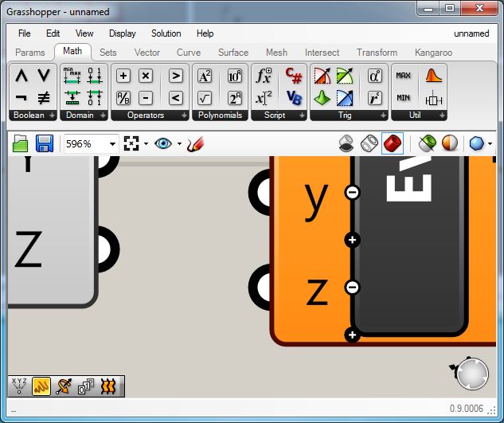This screenshot has width=504, height=423.
Task: Insert the blue square trig component
Action: [345, 98]
